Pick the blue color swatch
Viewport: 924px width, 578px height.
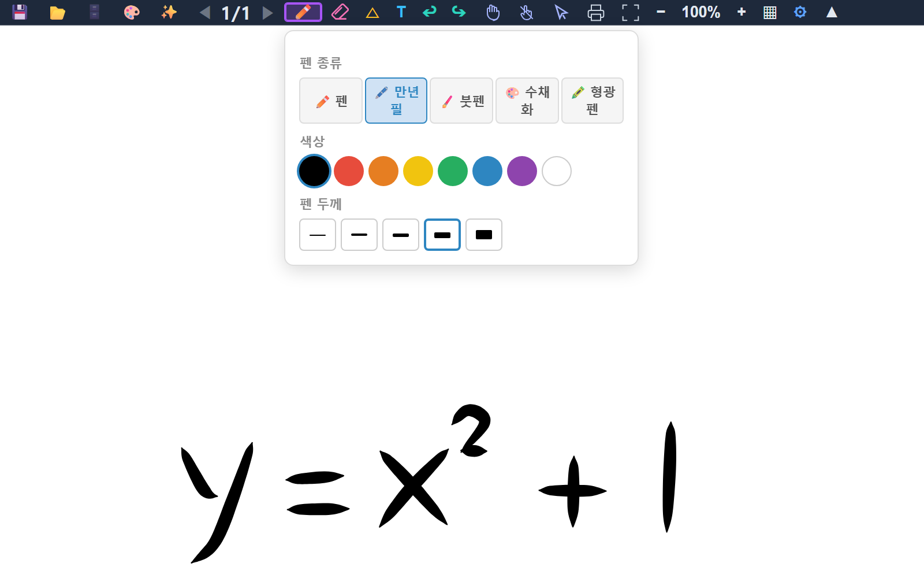[x=487, y=171]
